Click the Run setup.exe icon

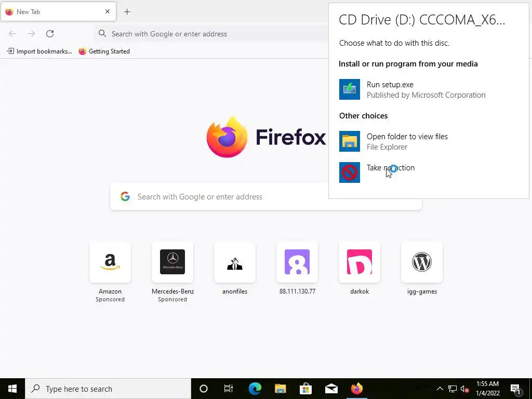click(350, 89)
